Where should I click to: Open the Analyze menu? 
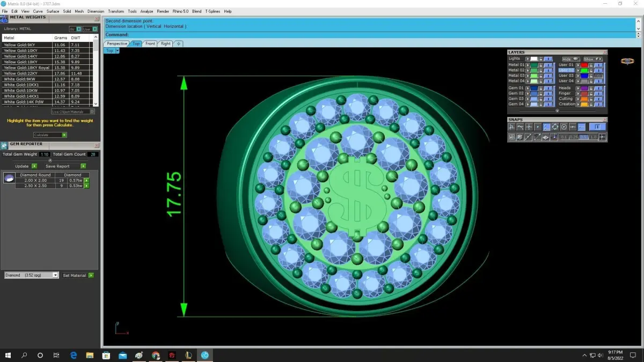click(147, 11)
